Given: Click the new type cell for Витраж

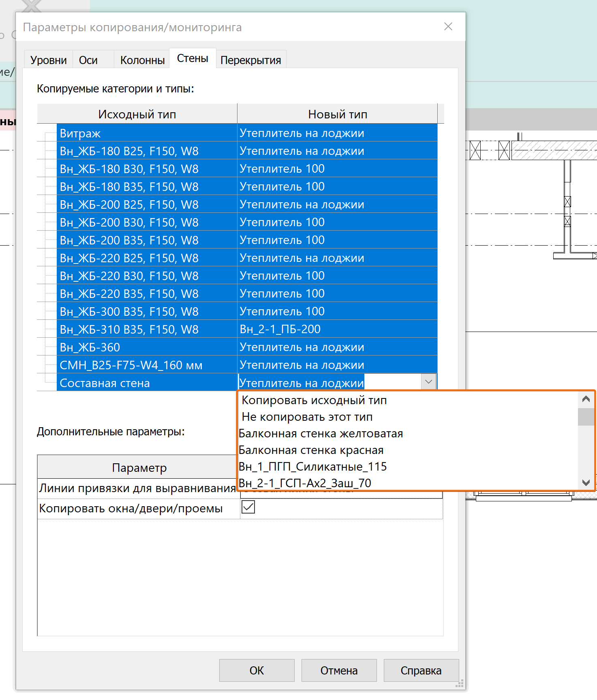Looking at the screenshot, I should [337, 133].
